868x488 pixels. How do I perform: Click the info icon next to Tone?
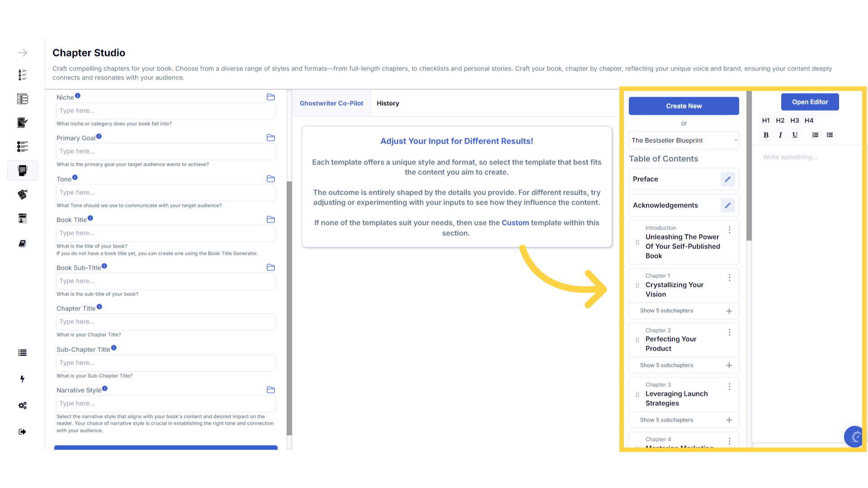point(75,178)
